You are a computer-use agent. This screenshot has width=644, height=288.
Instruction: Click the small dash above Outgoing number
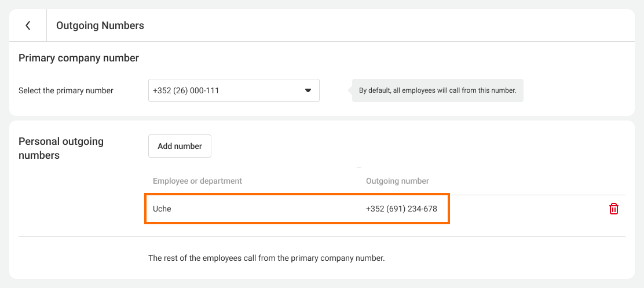359,167
